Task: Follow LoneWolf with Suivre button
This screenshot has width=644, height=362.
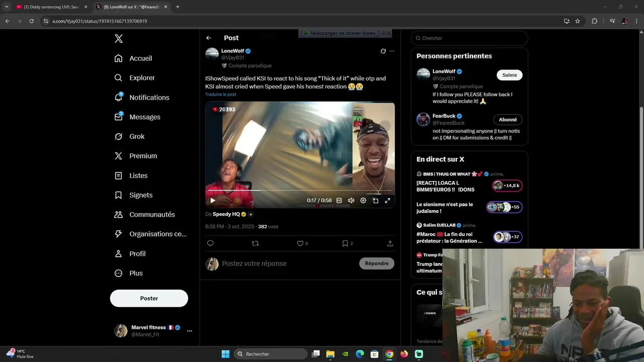Action: 509,75
